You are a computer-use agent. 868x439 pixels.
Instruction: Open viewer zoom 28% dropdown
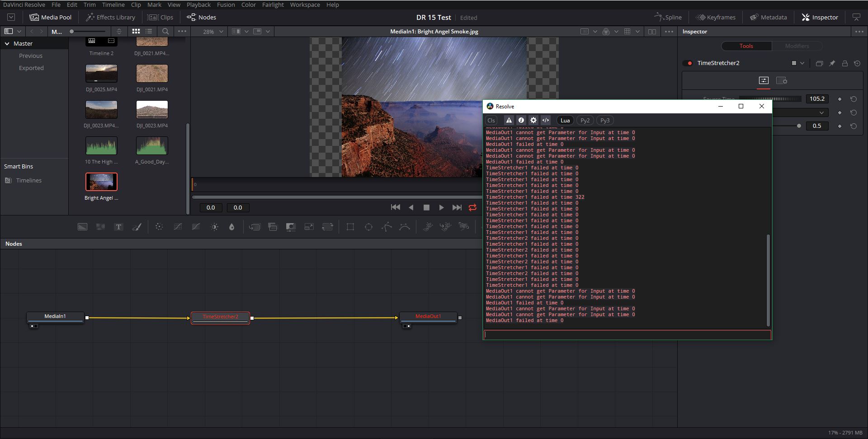(221, 32)
